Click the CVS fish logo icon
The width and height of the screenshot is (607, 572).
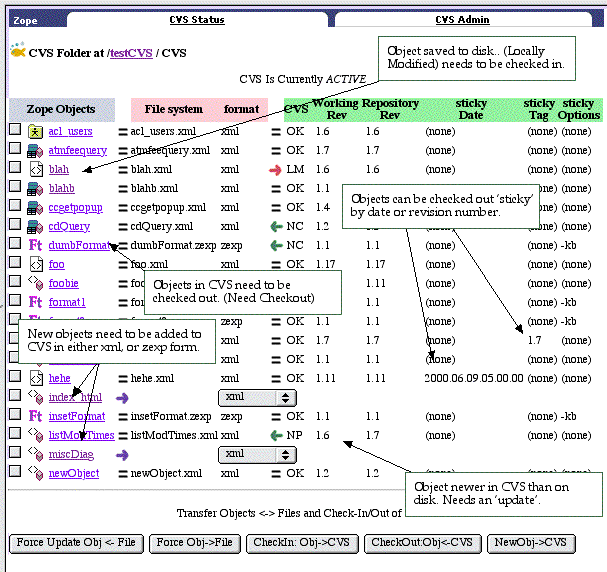[x=18, y=50]
